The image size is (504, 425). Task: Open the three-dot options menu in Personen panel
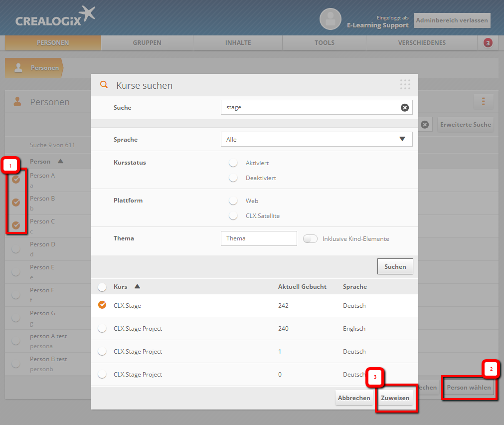pyautogui.click(x=483, y=101)
